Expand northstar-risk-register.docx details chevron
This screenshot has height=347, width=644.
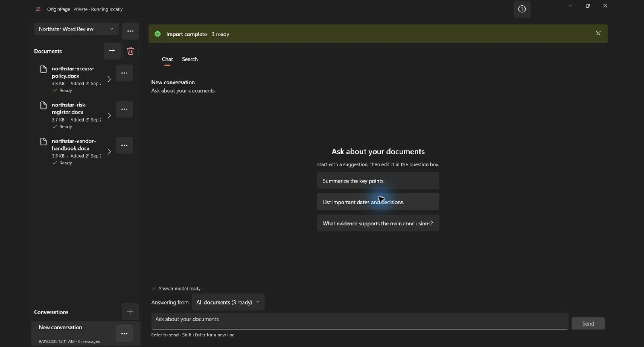point(109,115)
